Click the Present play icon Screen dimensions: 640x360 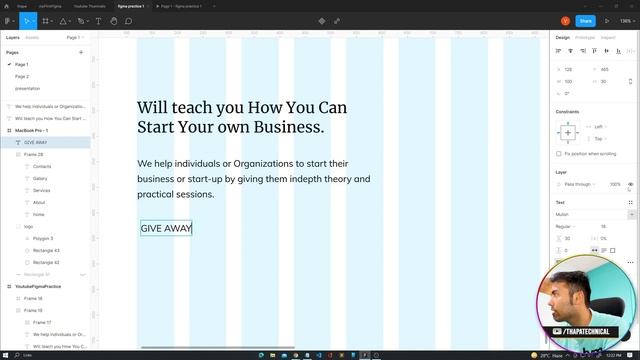pos(607,21)
